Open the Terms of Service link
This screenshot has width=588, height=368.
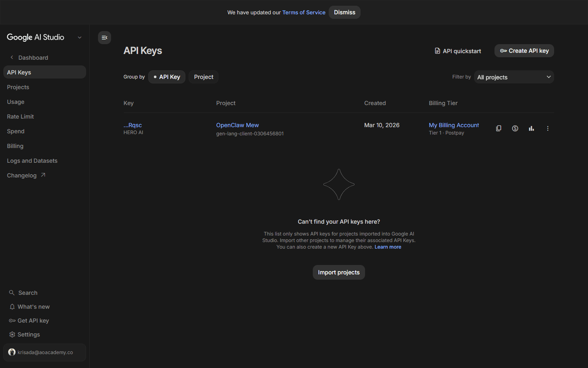(x=304, y=12)
